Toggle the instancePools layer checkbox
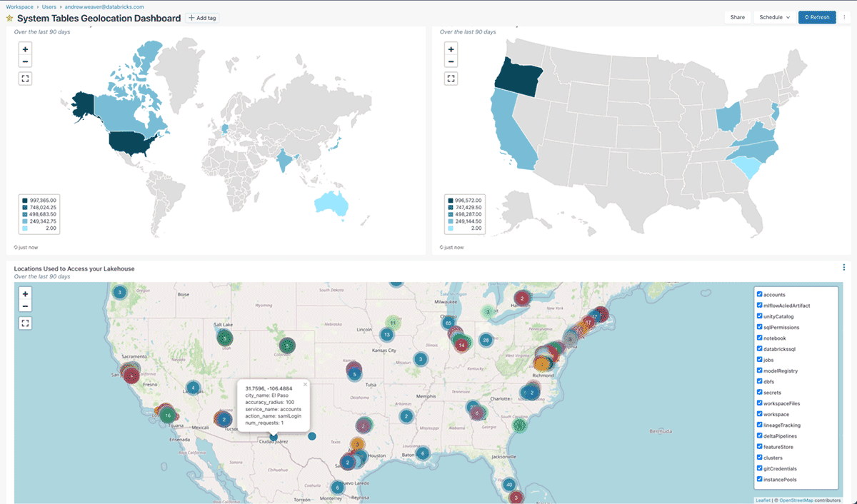This screenshot has height=504, width=857. pos(760,480)
